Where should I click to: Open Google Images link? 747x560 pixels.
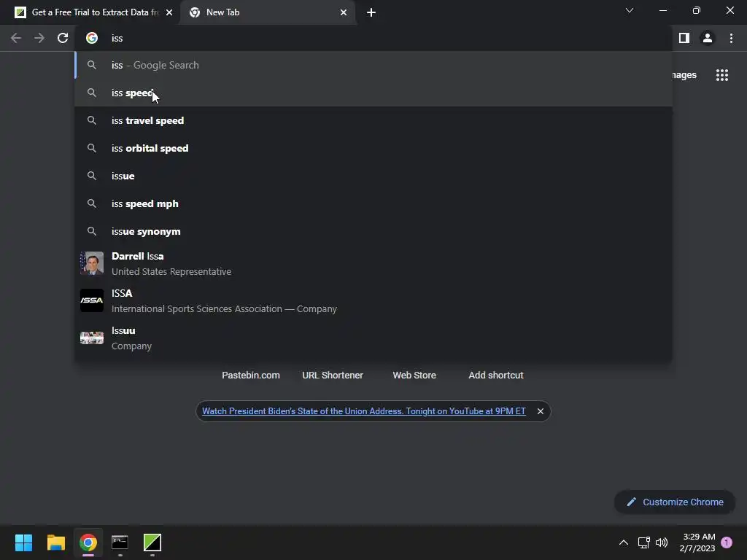pyautogui.click(x=684, y=75)
